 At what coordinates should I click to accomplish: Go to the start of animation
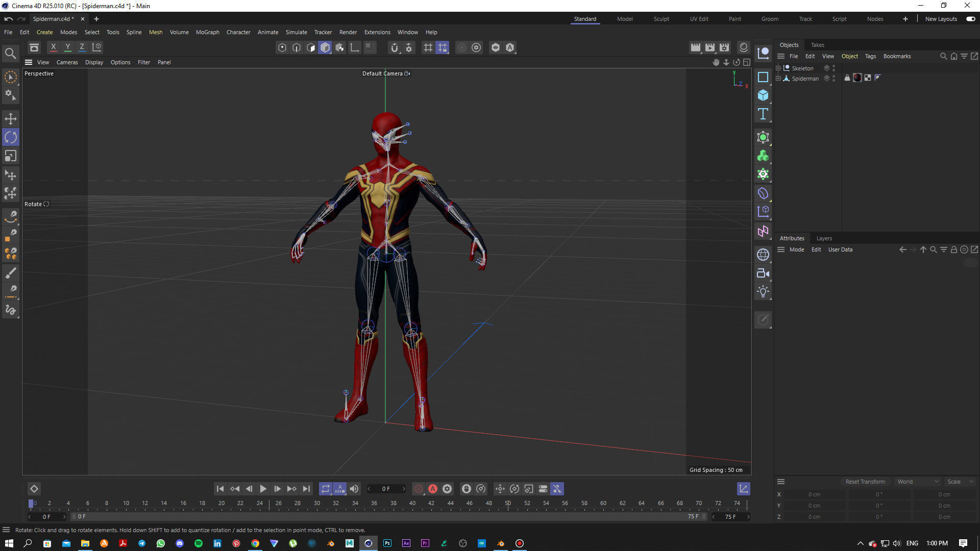pos(220,489)
